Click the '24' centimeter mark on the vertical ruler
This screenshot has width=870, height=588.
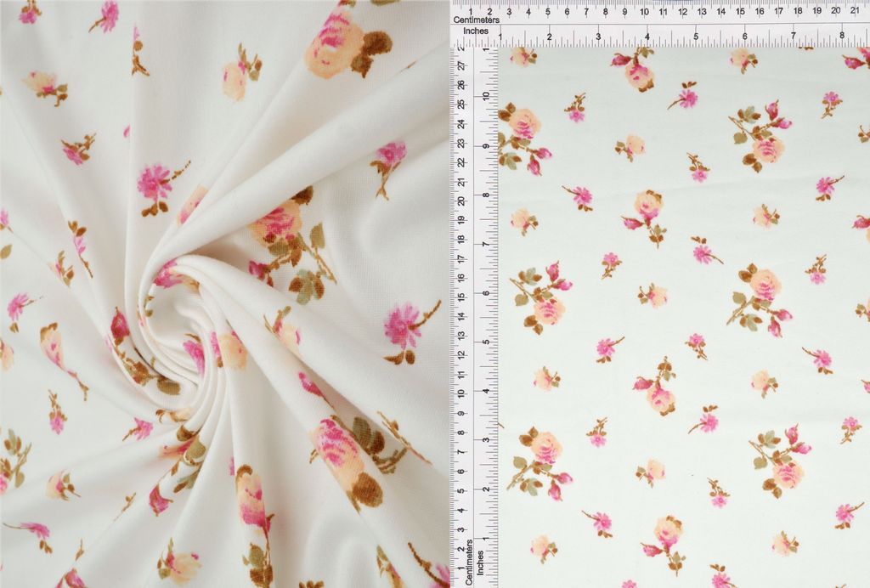[460, 124]
